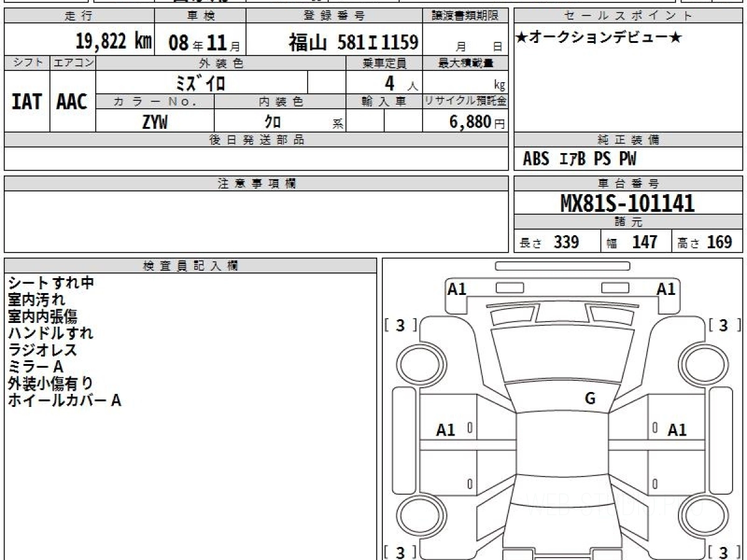Click the inspection date 08年11月

point(204,43)
